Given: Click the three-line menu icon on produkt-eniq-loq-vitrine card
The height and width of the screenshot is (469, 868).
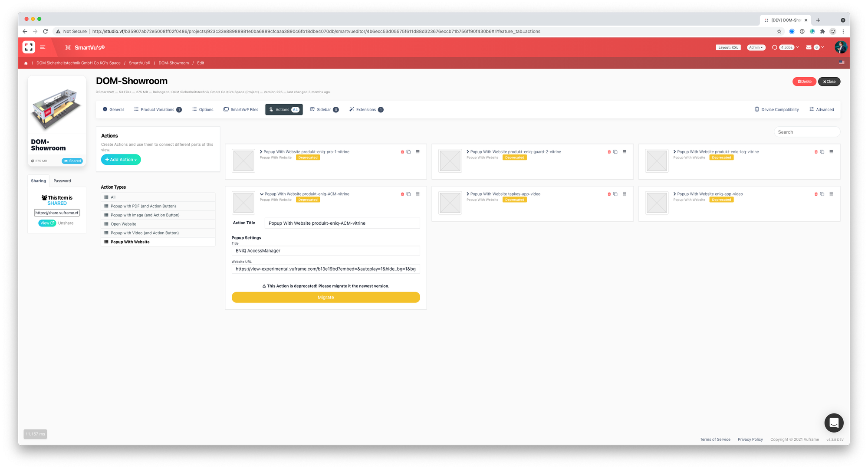Looking at the screenshot, I should pyautogui.click(x=831, y=152).
